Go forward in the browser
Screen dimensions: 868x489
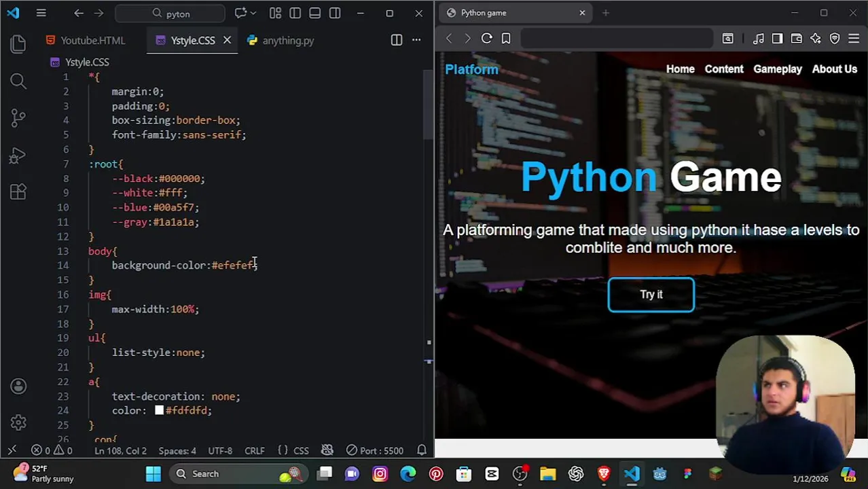click(x=467, y=39)
